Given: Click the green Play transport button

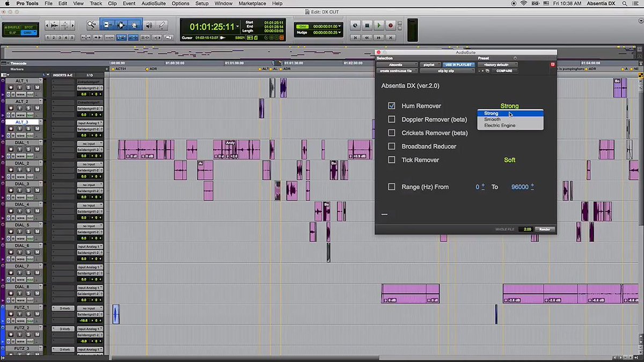Looking at the screenshot, I should click(x=379, y=25).
